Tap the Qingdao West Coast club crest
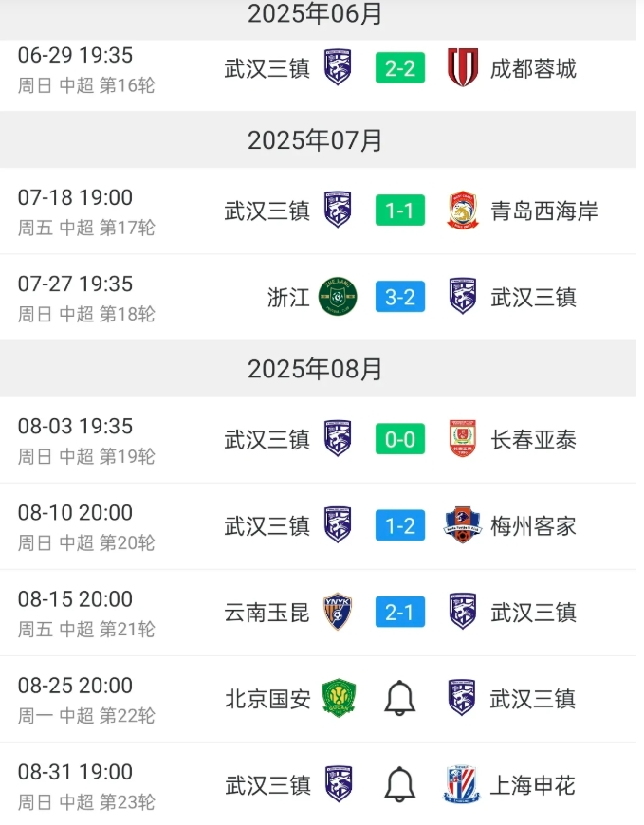Screen dimensions: 644x825 462,211
